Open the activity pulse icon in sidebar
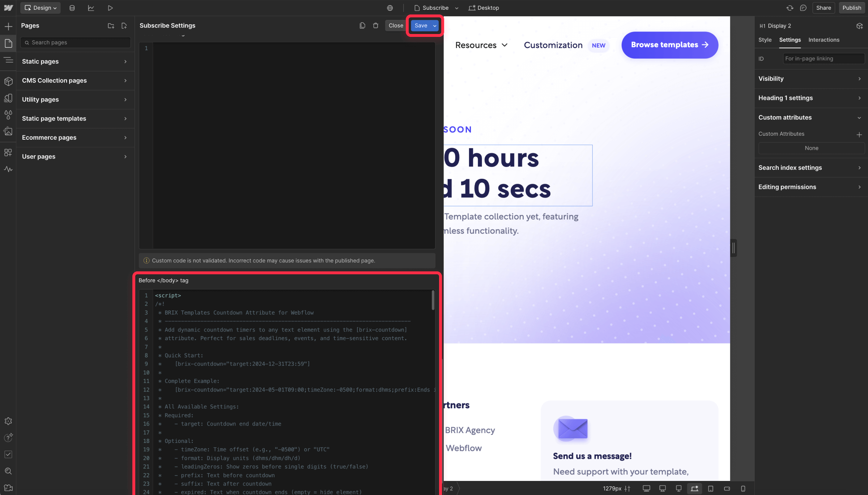 [x=8, y=169]
